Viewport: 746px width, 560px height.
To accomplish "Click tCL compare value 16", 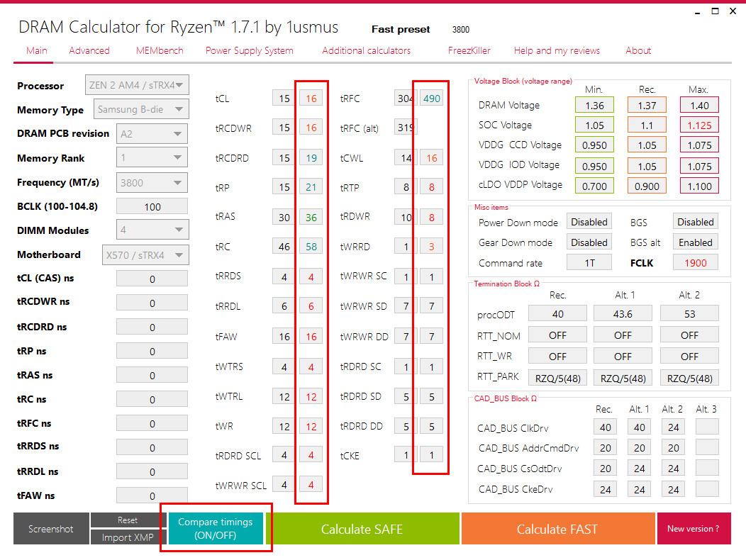I will [311, 99].
